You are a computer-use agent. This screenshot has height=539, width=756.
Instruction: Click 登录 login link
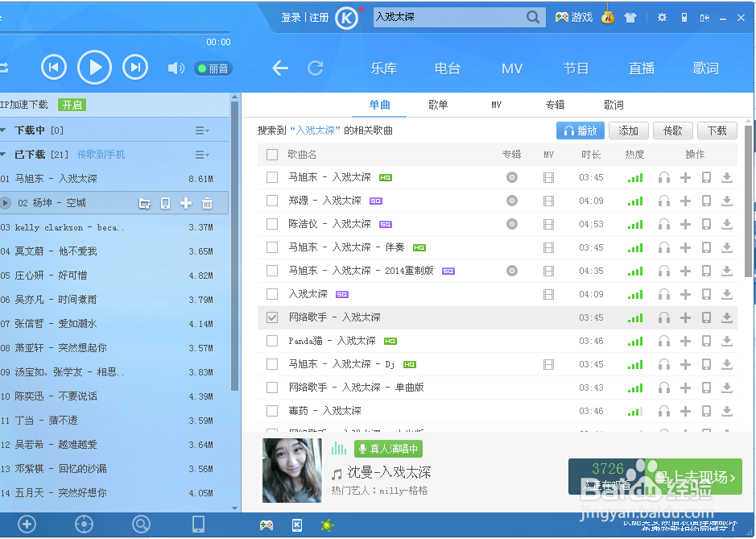[x=291, y=18]
